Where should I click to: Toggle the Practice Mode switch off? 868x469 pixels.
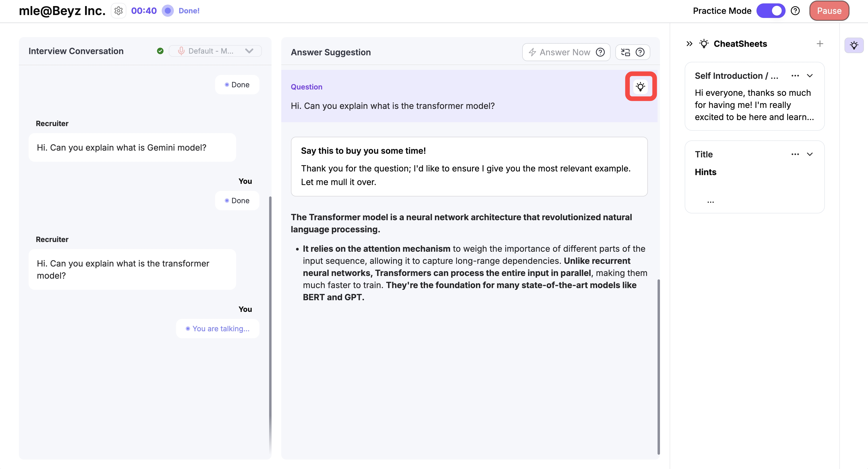tap(771, 11)
